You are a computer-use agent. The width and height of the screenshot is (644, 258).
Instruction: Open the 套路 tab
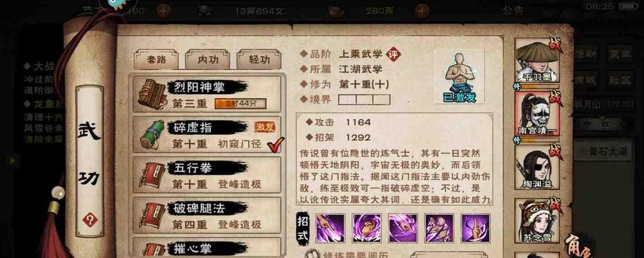(x=156, y=60)
